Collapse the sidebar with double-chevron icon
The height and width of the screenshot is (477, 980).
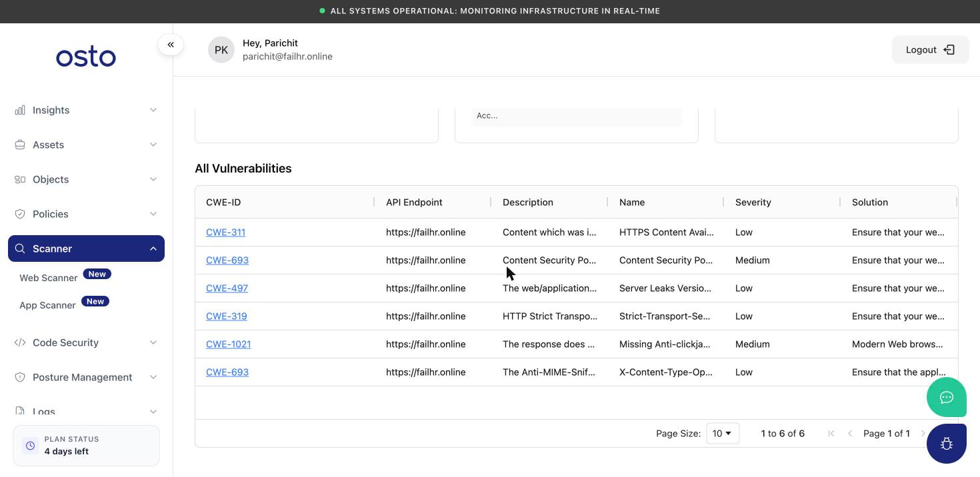[x=171, y=45]
